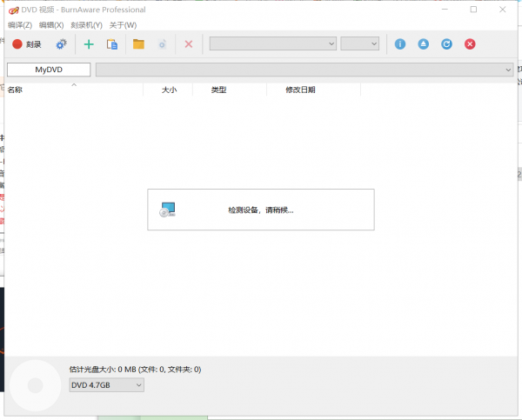Open the 刻录机(Y) menu
Screen dimensions: 522x420
86,25
